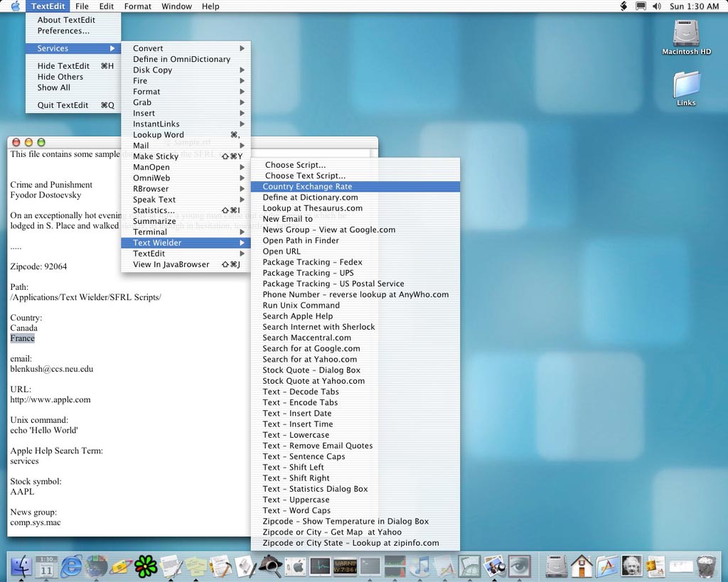Click the volume icon in menu bar
This screenshot has width=728, height=582.
[x=656, y=6]
